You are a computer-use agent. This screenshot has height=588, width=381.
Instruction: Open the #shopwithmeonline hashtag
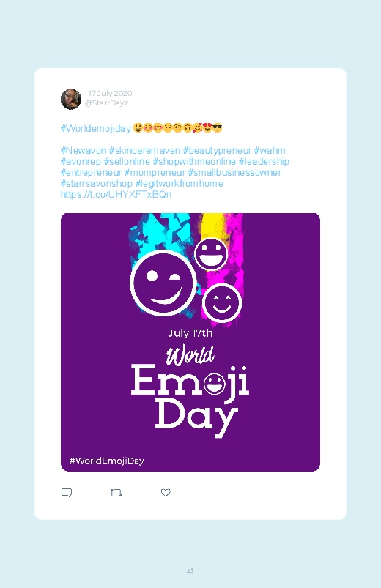pyautogui.click(x=194, y=162)
